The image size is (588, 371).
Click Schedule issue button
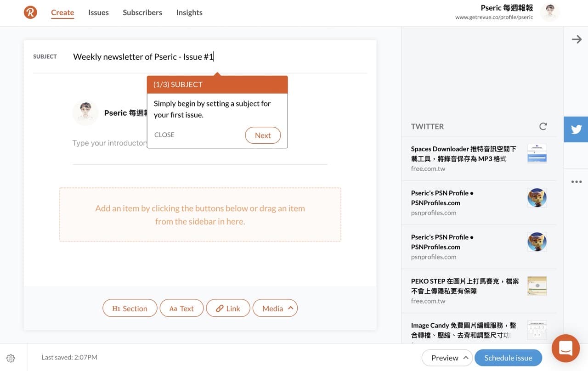(x=508, y=358)
